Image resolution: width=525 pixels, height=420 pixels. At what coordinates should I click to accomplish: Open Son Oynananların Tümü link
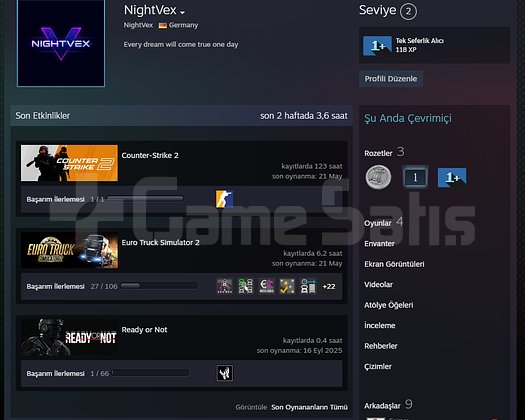tap(309, 407)
